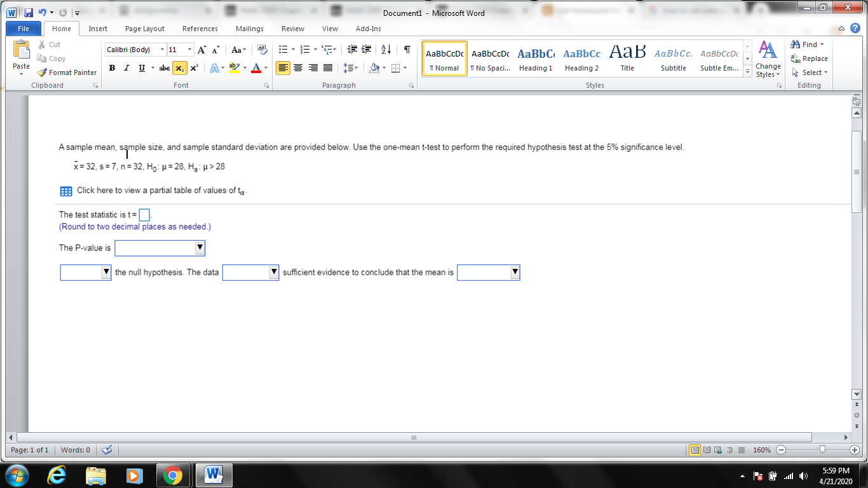The image size is (868, 488).
Task: Apply the Heading 1 style
Action: coord(536,58)
